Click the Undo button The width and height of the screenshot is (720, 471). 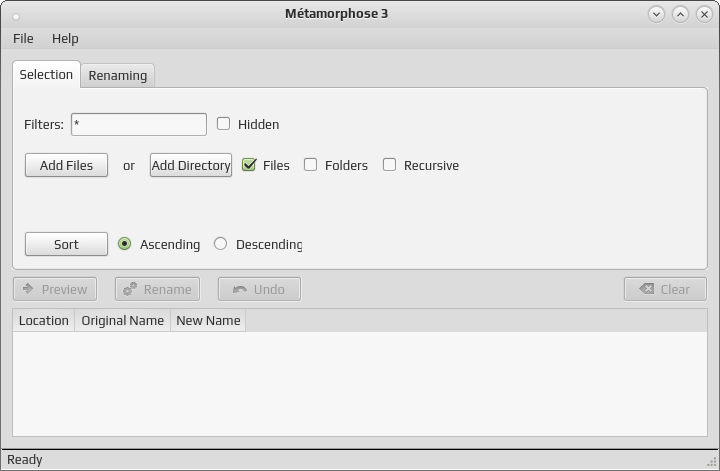coord(259,289)
